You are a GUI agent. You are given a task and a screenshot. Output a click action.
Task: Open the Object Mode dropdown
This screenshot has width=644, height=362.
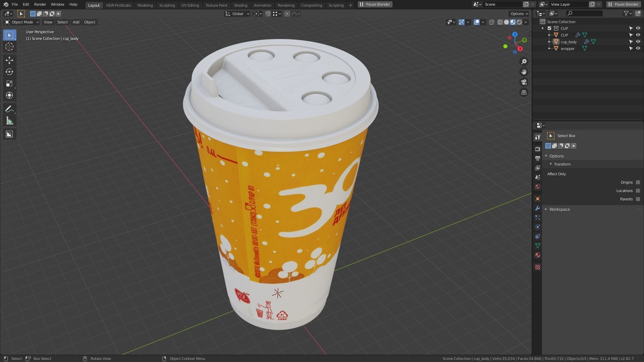click(x=22, y=22)
